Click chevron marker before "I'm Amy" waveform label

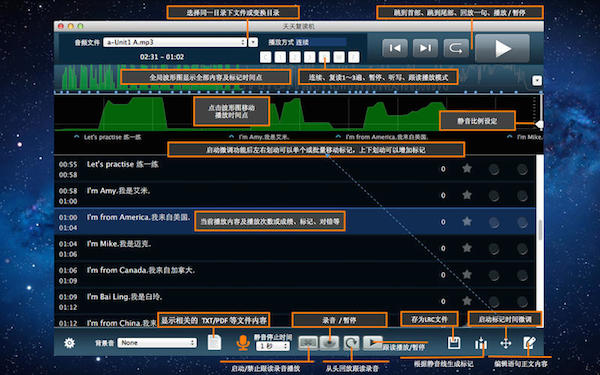231,137
